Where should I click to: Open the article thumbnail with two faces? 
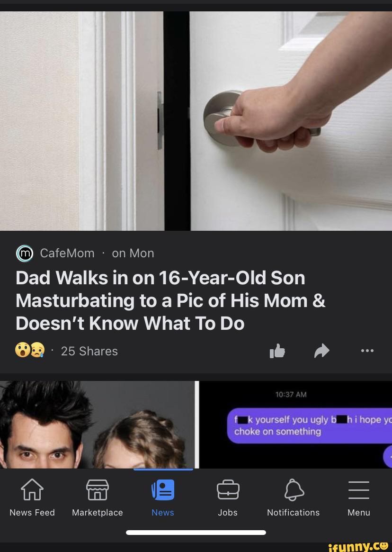point(97,425)
